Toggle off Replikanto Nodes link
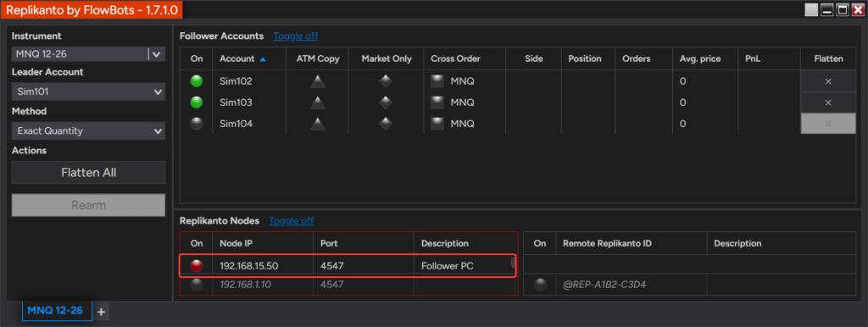868x327 pixels. coord(292,221)
